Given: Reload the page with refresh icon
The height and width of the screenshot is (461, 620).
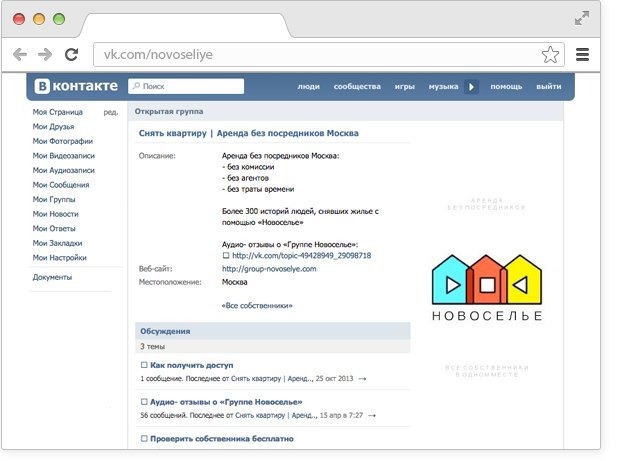Looking at the screenshot, I should pos(72,54).
